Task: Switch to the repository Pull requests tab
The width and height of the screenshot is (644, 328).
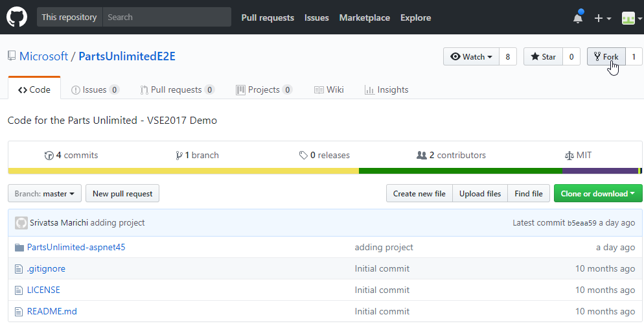Action: coord(177,90)
